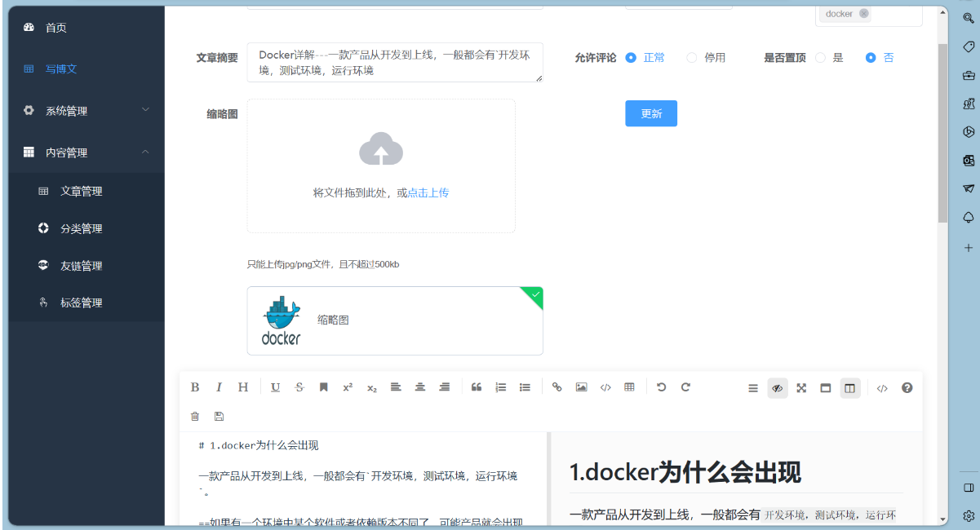Select 是 to pin the article

tap(820, 57)
